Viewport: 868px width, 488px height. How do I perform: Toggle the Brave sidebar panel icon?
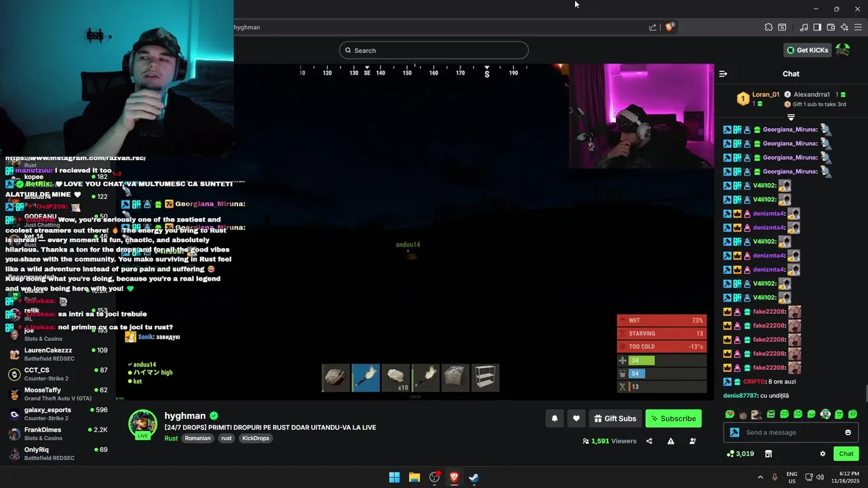pyautogui.click(x=817, y=27)
